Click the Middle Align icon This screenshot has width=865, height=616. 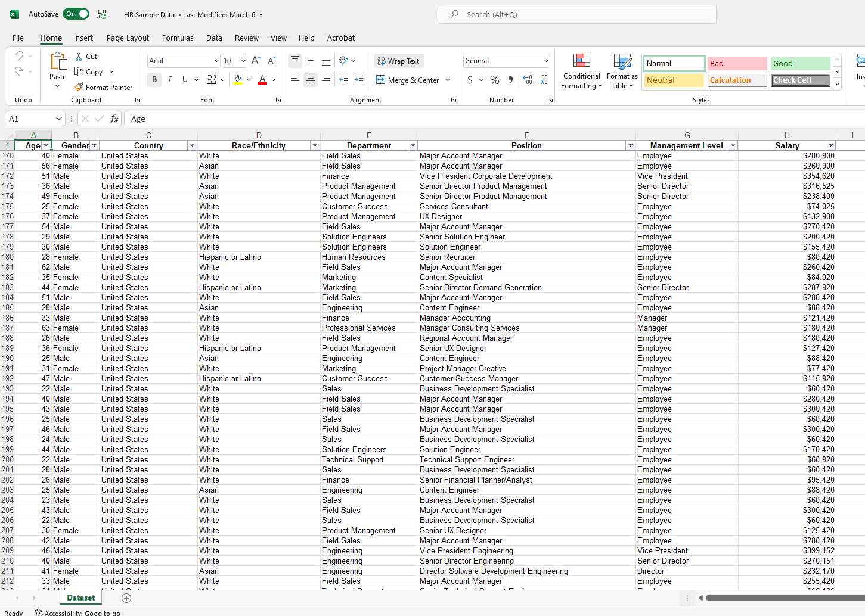coord(311,61)
